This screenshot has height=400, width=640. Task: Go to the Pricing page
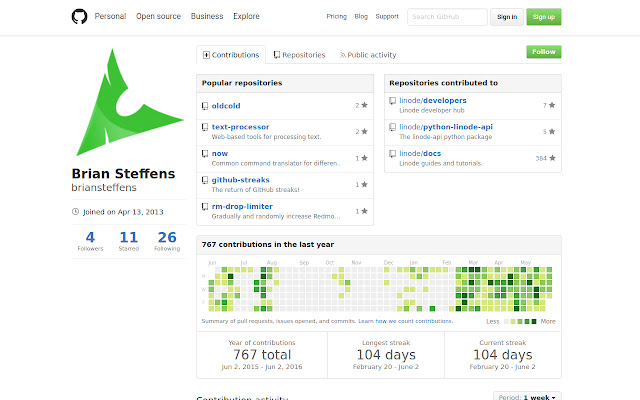point(336,16)
